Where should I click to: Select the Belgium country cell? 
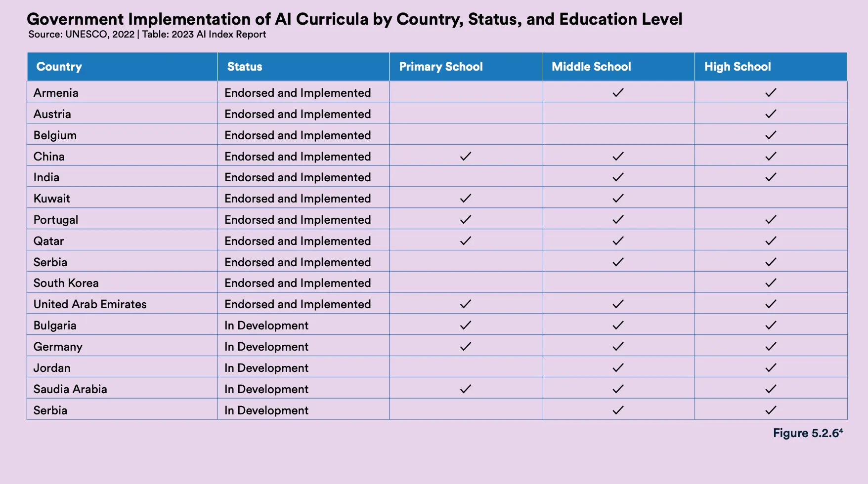tap(123, 135)
